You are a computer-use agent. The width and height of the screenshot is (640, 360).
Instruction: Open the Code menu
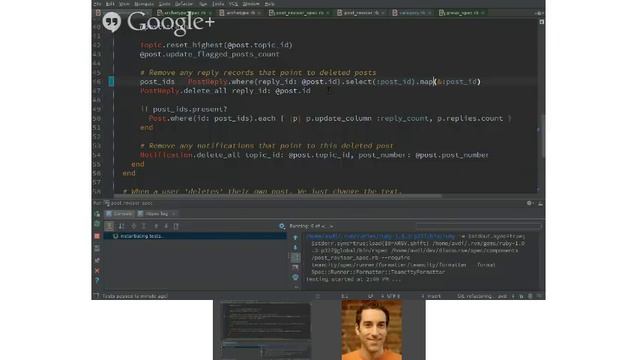point(164,4)
